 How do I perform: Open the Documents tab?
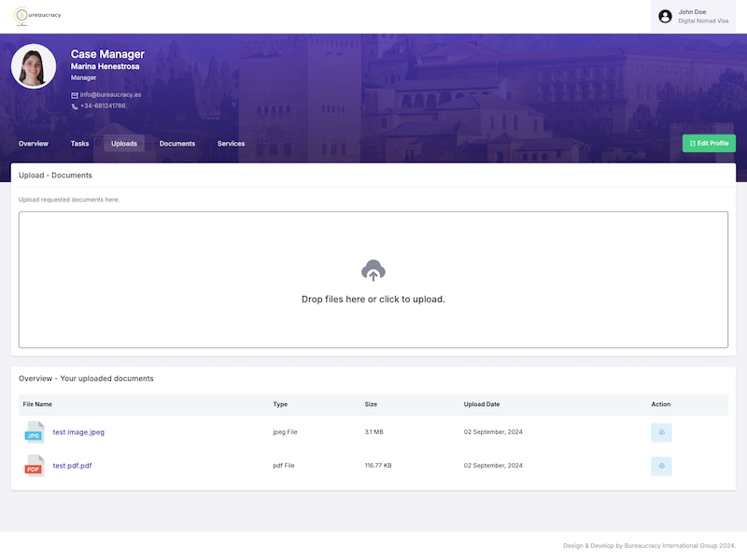(x=177, y=144)
